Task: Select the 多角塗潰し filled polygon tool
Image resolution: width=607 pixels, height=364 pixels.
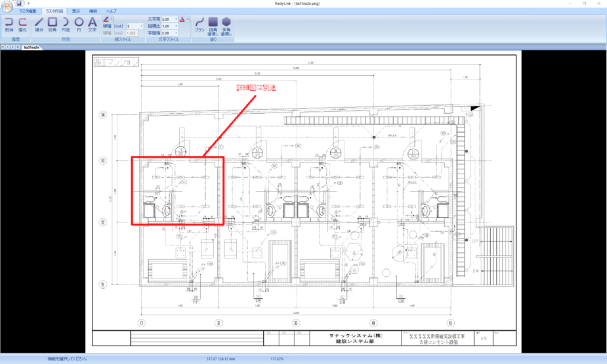Action: tap(226, 26)
